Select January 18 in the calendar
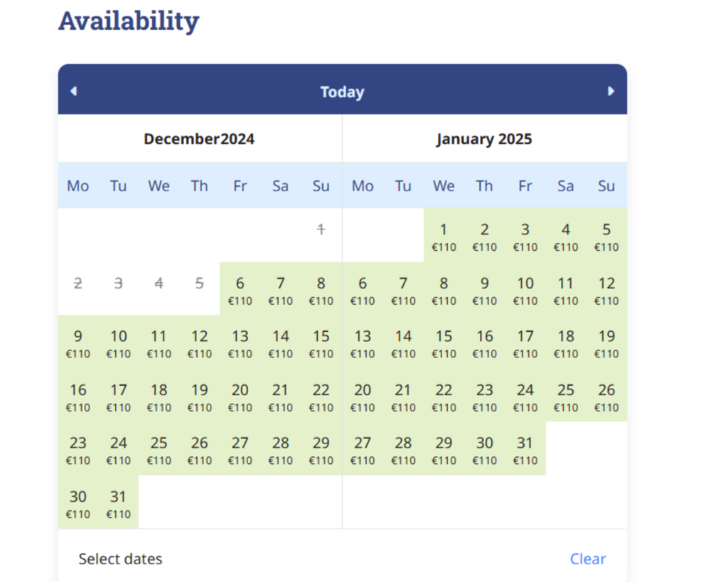This screenshot has width=728, height=582. (x=566, y=343)
